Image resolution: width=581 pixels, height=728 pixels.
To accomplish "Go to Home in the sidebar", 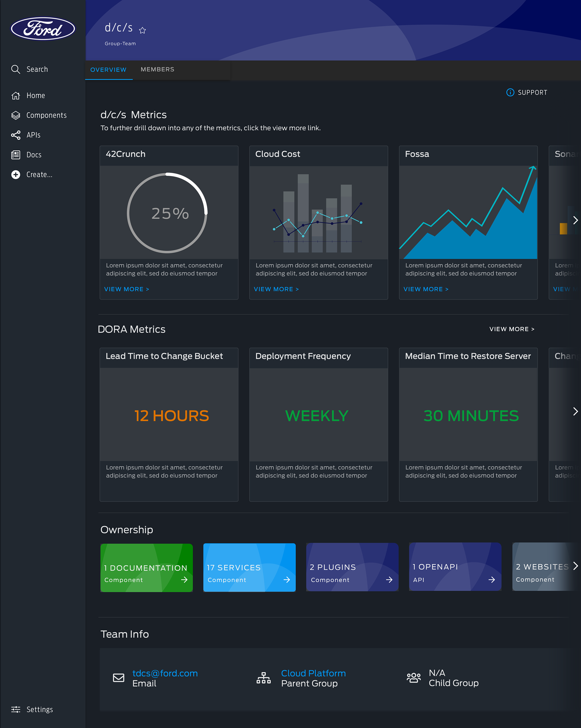I will click(x=28, y=96).
